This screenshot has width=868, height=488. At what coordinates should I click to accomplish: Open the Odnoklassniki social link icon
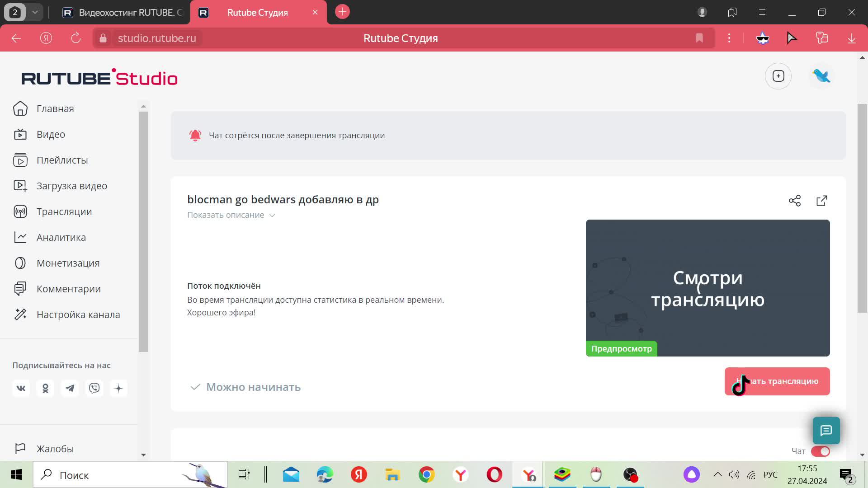tap(45, 388)
